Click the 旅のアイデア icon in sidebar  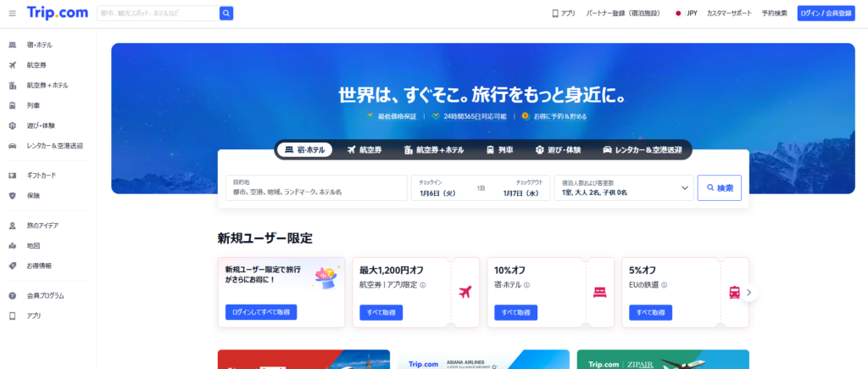(x=13, y=226)
